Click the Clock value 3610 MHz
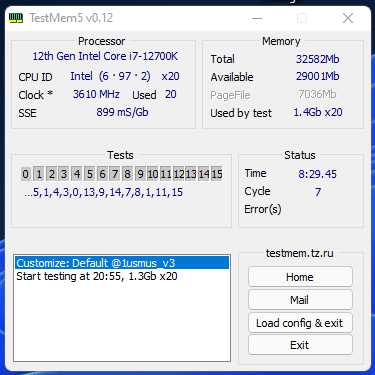 96,94
